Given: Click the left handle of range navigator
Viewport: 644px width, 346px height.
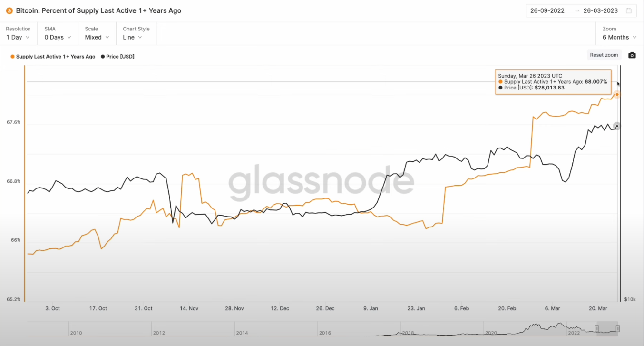Looking at the screenshot, I should point(597,328).
